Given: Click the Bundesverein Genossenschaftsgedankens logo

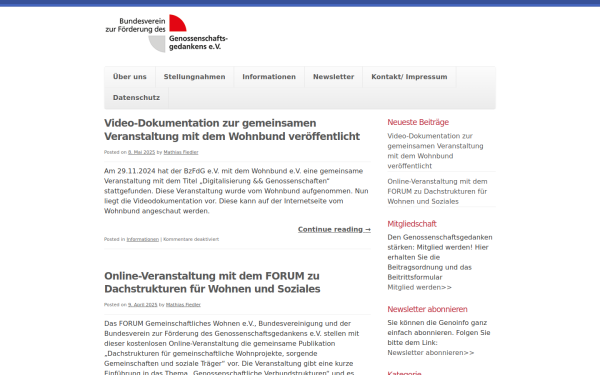Looking at the screenshot, I should (x=166, y=33).
